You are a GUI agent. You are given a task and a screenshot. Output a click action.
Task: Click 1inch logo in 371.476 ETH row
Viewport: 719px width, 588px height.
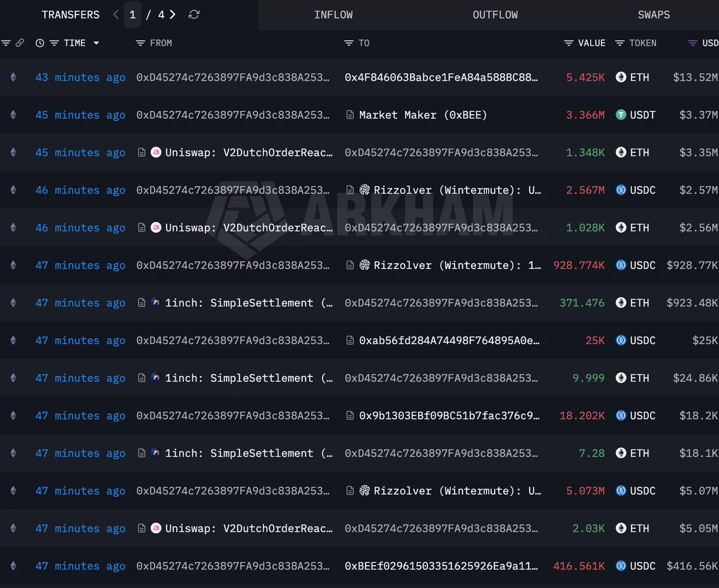156,303
